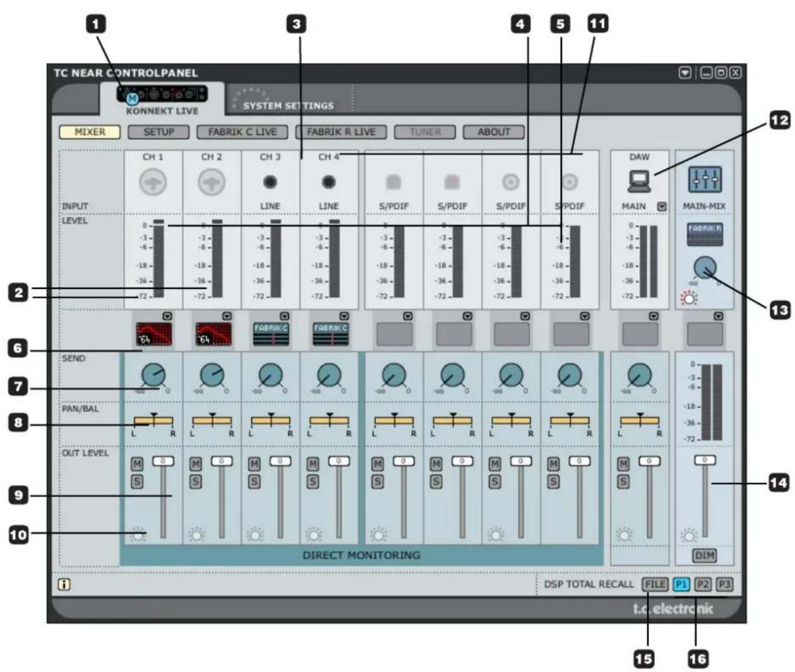Click CH 4 link ring icon beside fader
Image resolution: width=795 pixels, height=672 pixels.
coord(314,535)
